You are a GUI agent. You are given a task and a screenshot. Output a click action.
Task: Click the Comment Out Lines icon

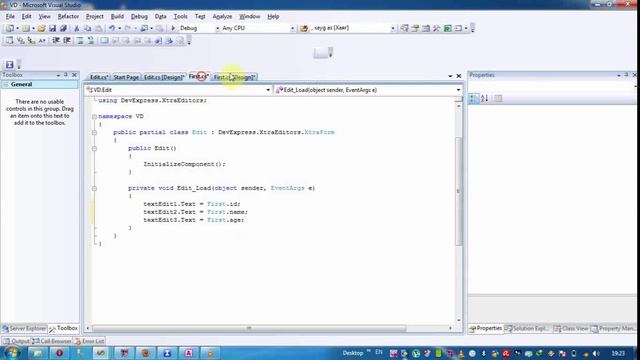[x=80, y=40]
